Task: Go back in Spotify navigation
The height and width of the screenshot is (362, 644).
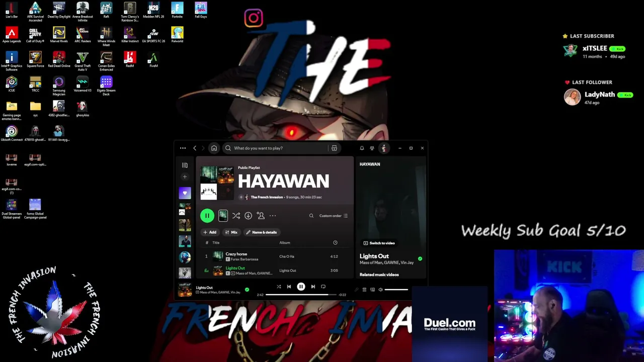Action: pos(195,148)
